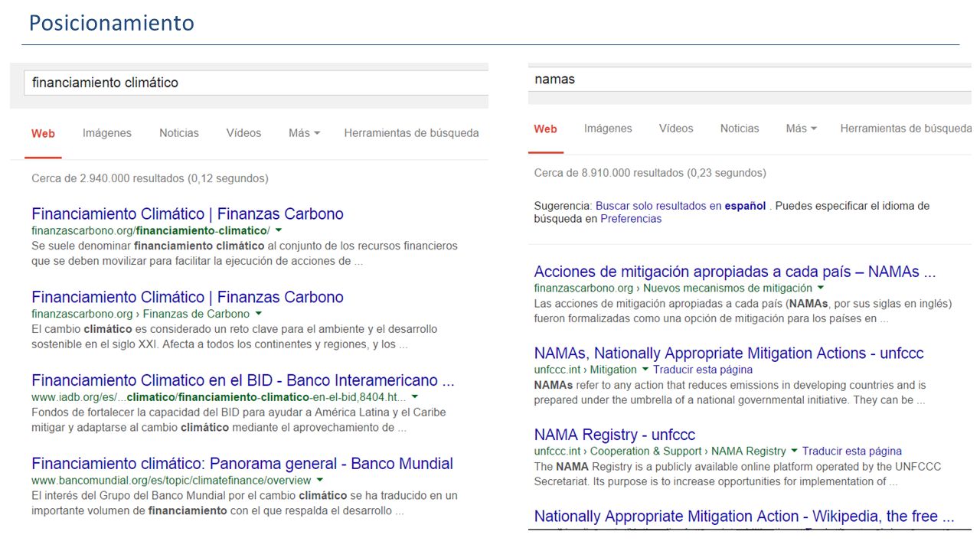Expand arrow next to the www.iadb.org URL

(414, 397)
